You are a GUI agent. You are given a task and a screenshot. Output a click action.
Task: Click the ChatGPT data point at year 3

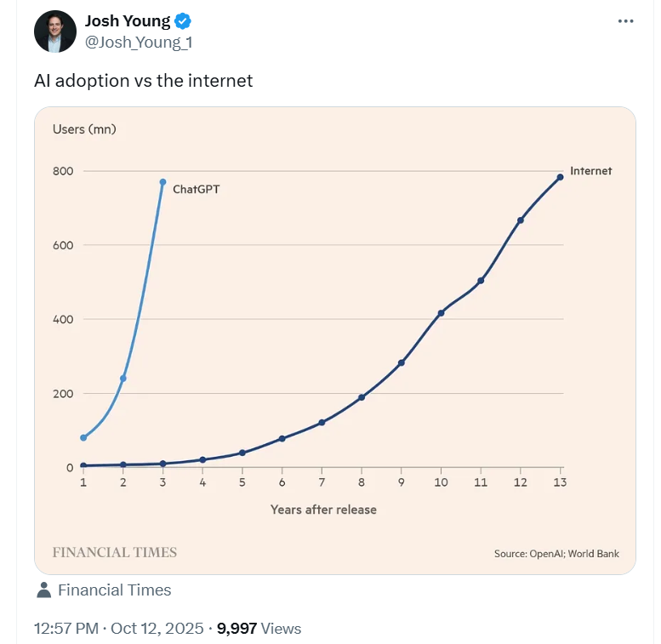(162, 182)
